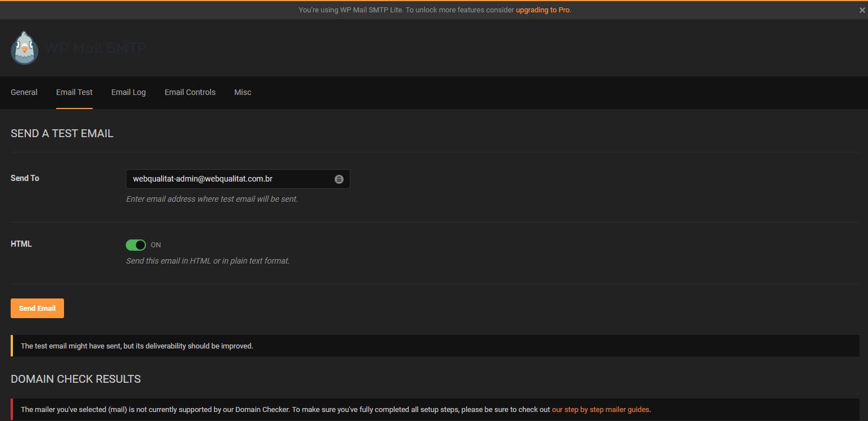Click the Send Email button
The width and height of the screenshot is (868, 421).
[37, 308]
